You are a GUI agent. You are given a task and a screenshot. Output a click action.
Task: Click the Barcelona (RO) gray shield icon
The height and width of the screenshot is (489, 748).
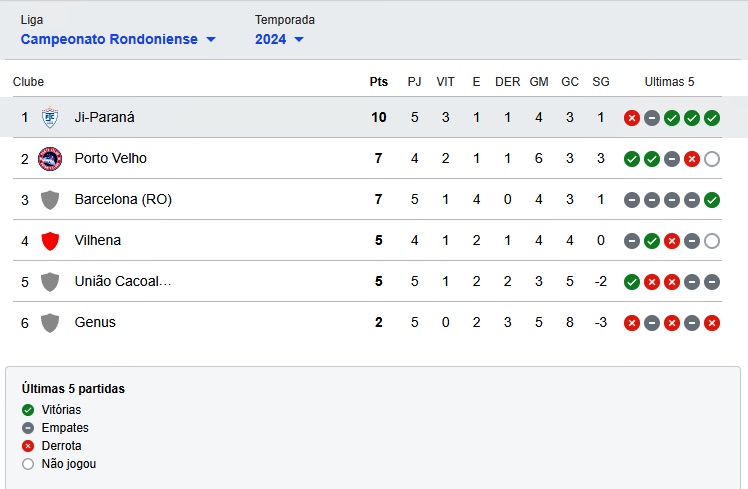pyautogui.click(x=50, y=200)
